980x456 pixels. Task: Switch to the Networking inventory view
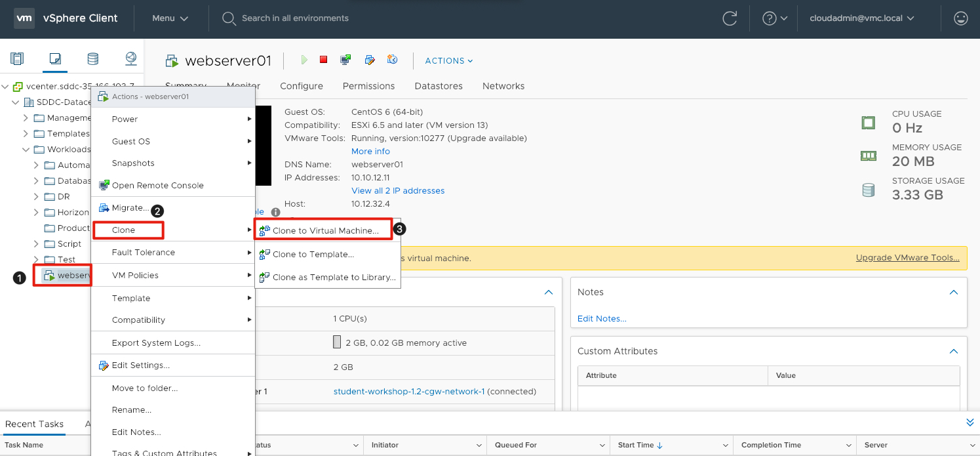[131, 59]
